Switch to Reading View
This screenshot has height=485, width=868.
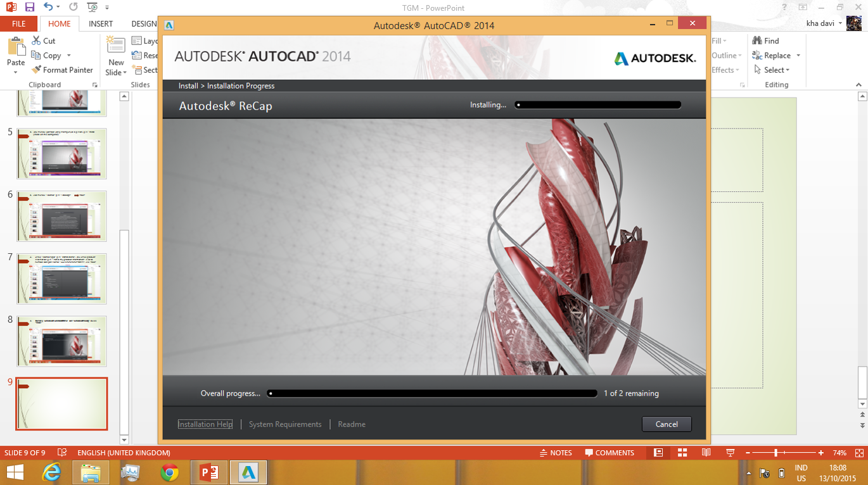(706, 453)
